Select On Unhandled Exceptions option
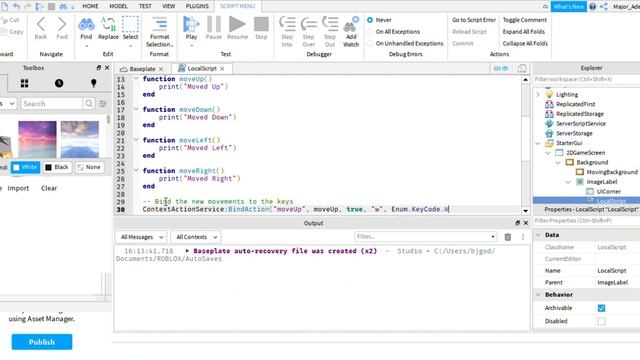The image size is (640, 360). [x=370, y=43]
